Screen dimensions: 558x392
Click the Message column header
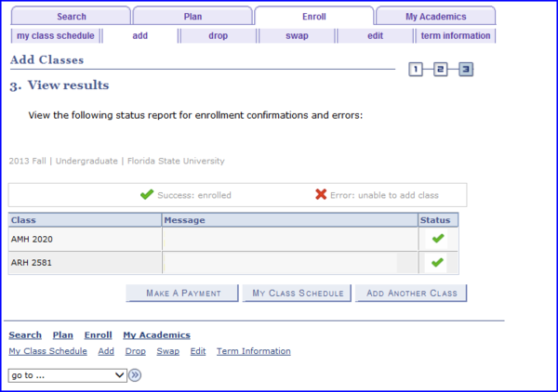tap(290, 220)
